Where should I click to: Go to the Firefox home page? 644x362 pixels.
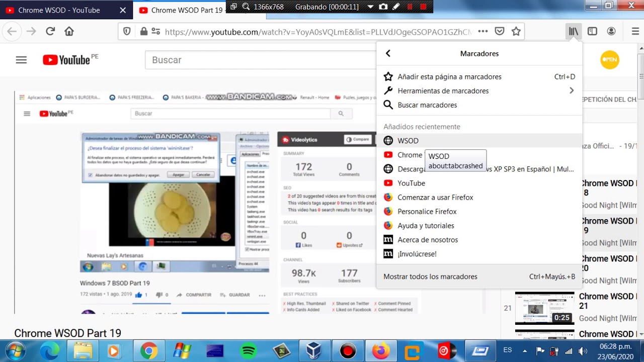(x=69, y=31)
